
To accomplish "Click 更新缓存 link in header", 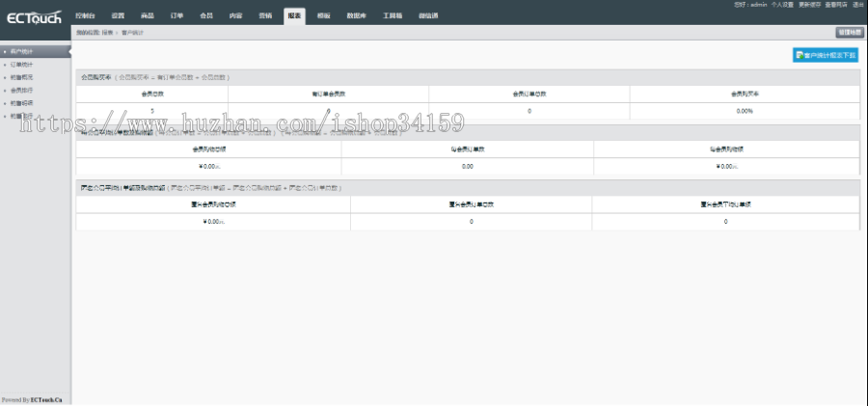I will coord(809,5).
